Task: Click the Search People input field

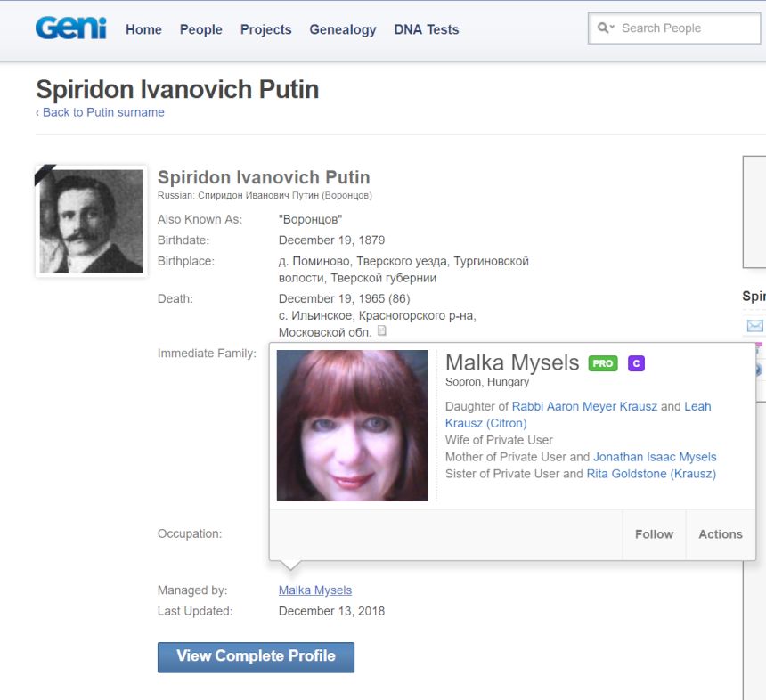Action: [x=686, y=28]
